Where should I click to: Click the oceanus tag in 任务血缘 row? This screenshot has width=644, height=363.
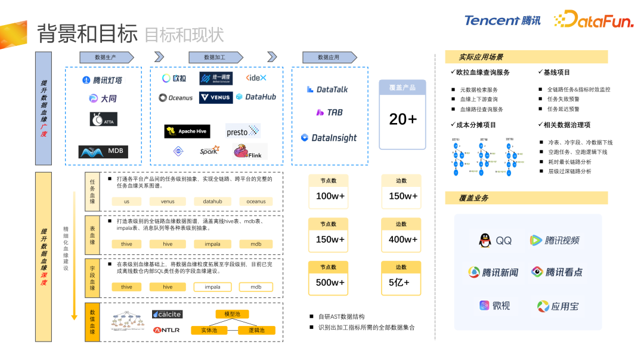tap(256, 202)
